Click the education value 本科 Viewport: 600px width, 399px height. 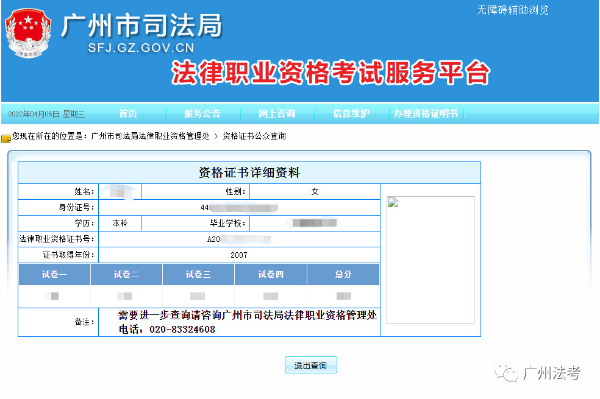(120, 223)
